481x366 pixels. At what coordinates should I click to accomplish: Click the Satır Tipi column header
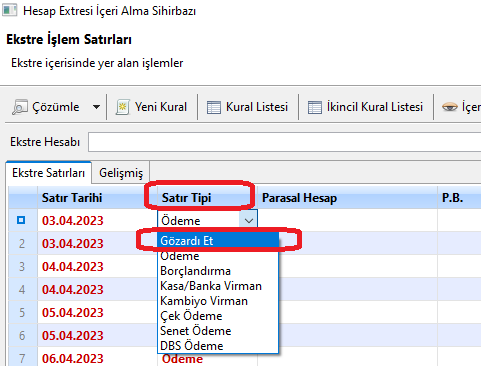click(x=207, y=198)
